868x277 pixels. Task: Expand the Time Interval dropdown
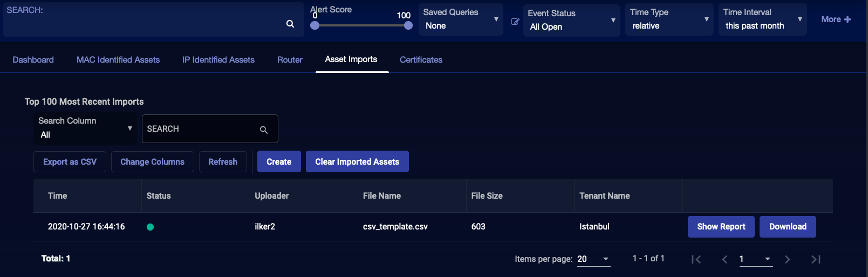pos(762,19)
